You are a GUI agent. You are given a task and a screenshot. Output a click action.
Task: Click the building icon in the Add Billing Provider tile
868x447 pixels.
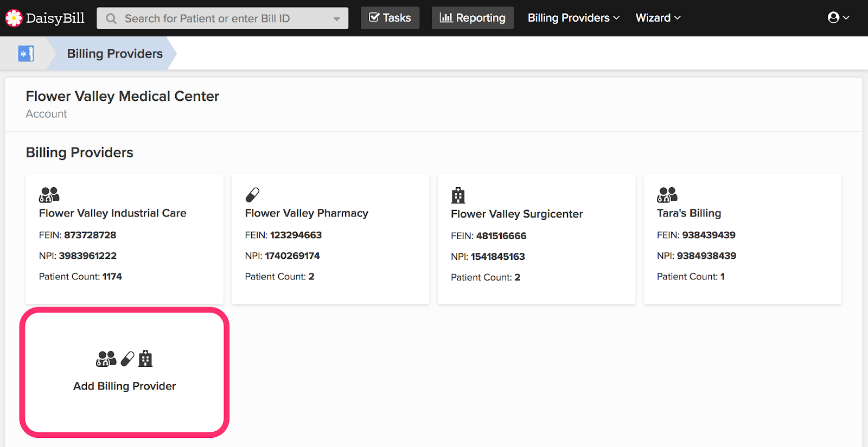pos(145,359)
